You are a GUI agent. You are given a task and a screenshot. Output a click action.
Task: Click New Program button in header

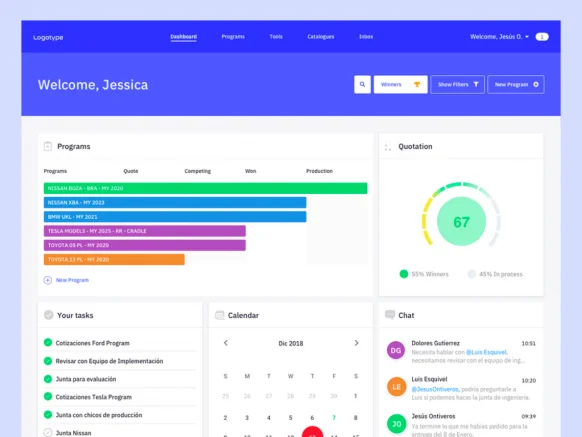tap(516, 85)
